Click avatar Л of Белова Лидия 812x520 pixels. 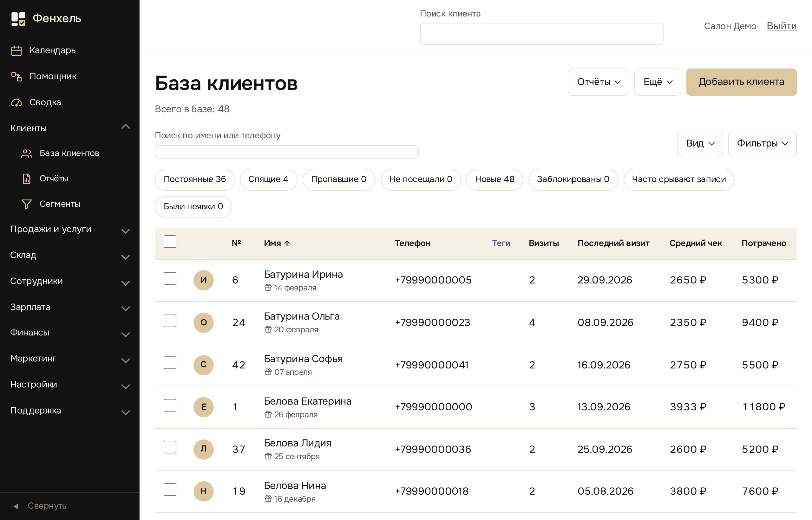203,449
